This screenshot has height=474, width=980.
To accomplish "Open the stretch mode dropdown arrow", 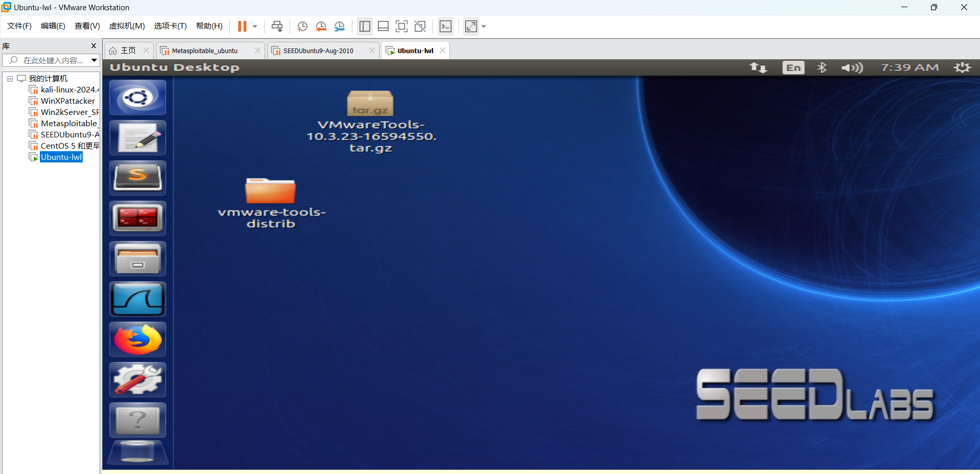I will [484, 27].
